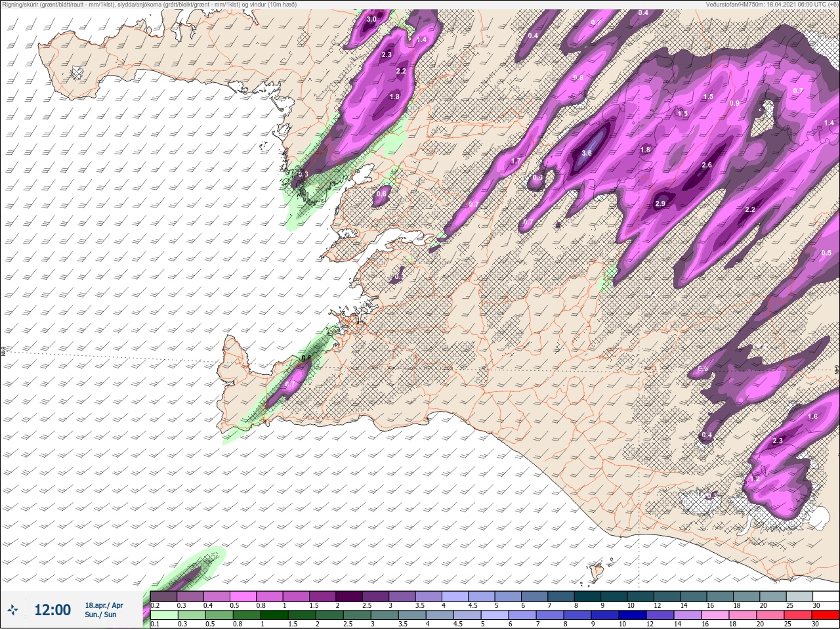Pick the white swatch at 30 in upper legend
Image resolution: width=840 pixels, height=629 pixels.
coord(825,596)
